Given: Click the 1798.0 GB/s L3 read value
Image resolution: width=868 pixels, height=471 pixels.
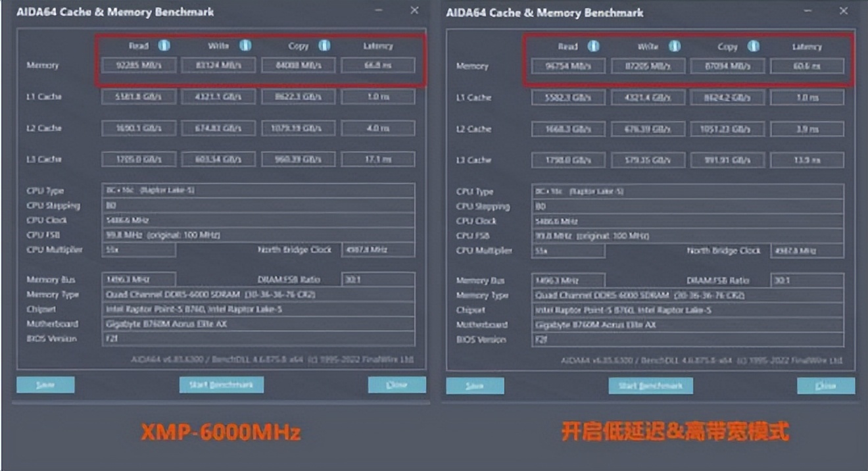Looking at the screenshot, I should 568,160.
